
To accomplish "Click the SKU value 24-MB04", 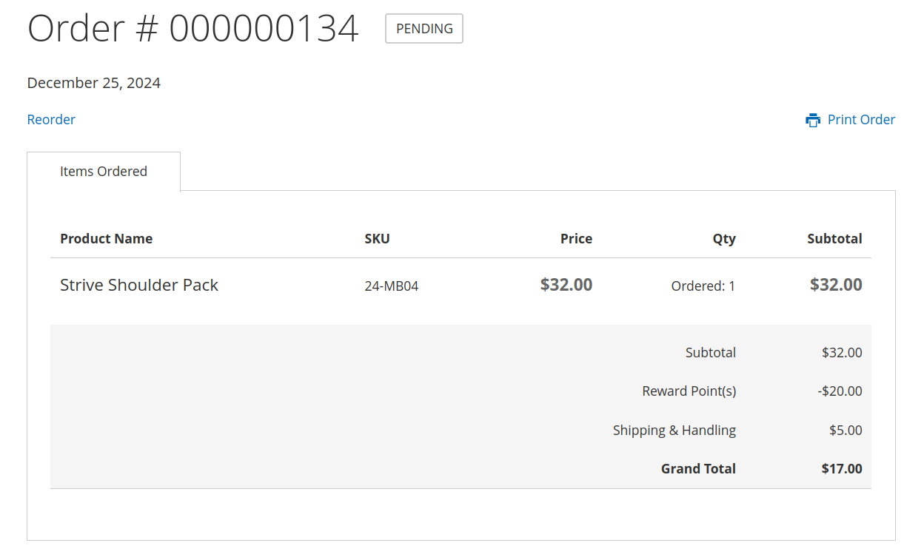I will coord(391,286).
